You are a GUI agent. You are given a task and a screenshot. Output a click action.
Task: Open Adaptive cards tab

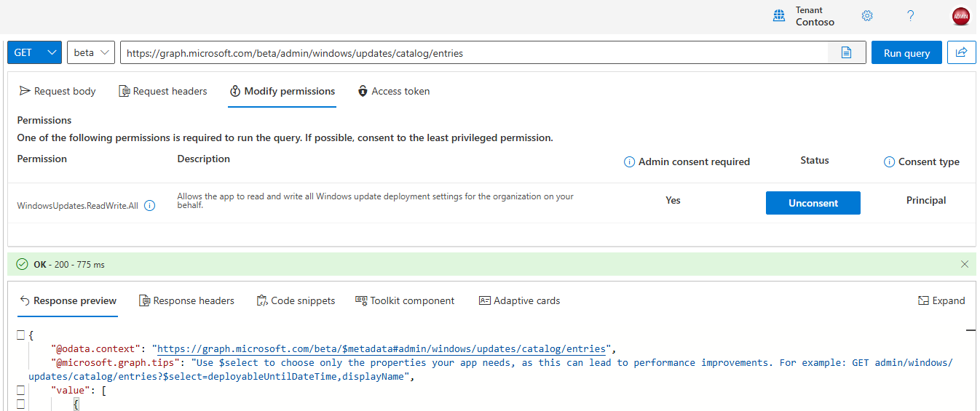519,300
